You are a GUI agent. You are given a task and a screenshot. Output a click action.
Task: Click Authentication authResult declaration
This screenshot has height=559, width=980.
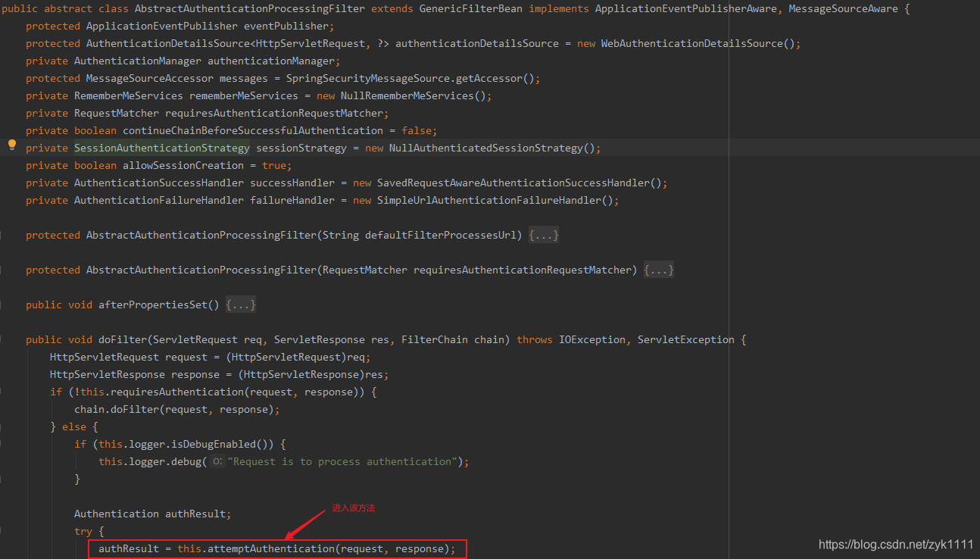(x=153, y=514)
